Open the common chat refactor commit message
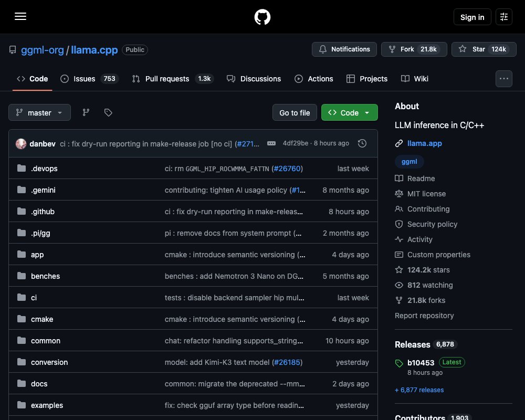This screenshot has width=525, height=420. pyautogui.click(x=234, y=341)
